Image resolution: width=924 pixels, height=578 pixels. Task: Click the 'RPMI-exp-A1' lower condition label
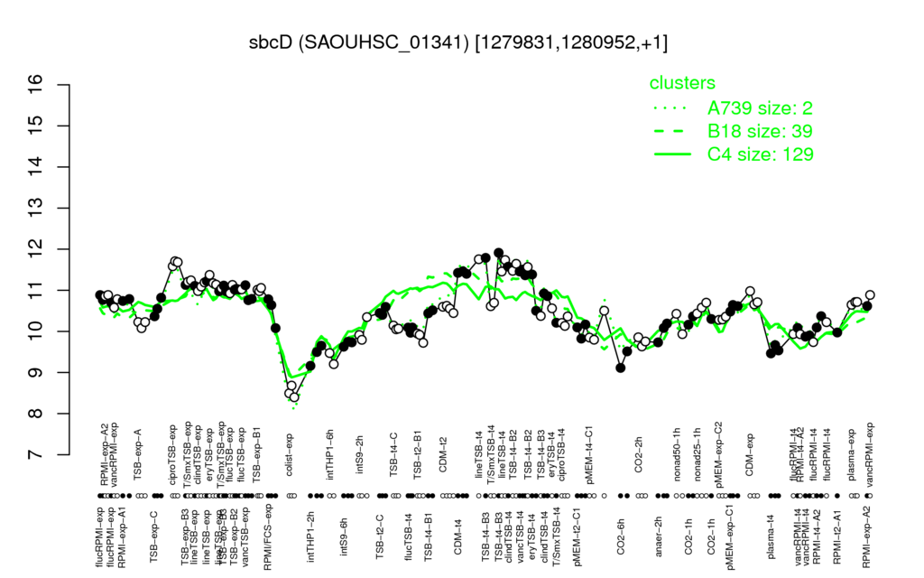click(123, 536)
